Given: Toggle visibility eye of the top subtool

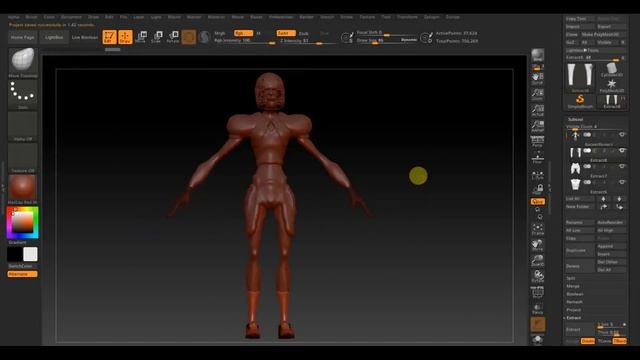Looking at the screenshot, I should (622, 135).
